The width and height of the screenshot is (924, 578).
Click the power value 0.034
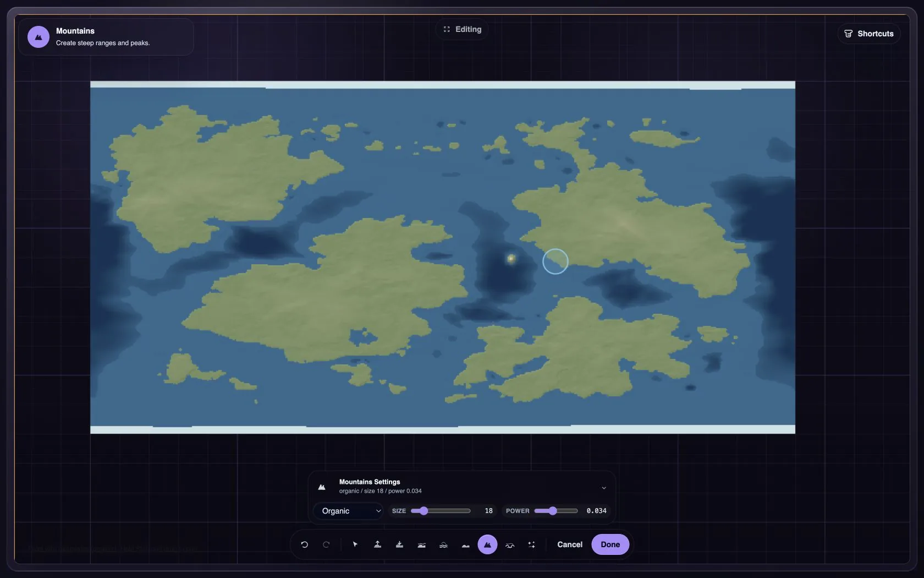tap(596, 511)
